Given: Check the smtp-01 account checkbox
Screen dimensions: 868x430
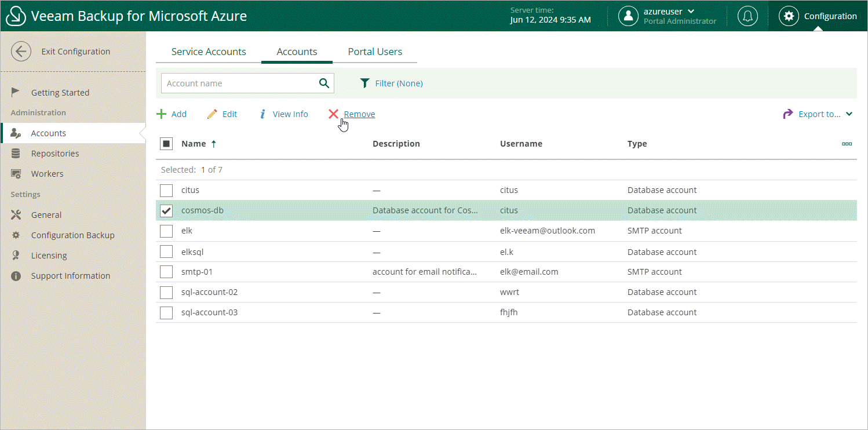Looking at the screenshot, I should [x=166, y=272].
